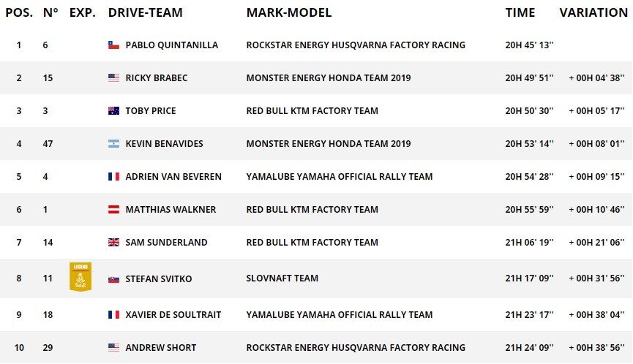Click the Argentina flag beside Kevin Benavides
This screenshot has width=633, height=364.
coord(113,144)
